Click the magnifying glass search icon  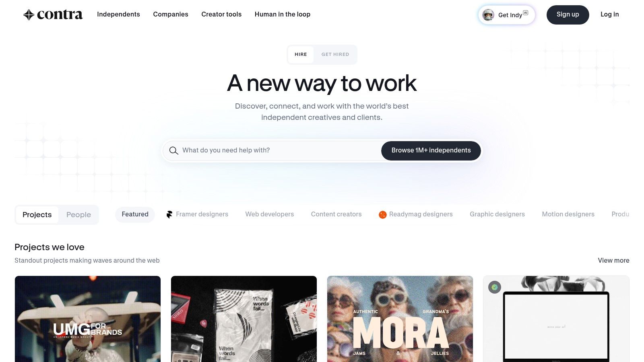click(x=173, y=150)
